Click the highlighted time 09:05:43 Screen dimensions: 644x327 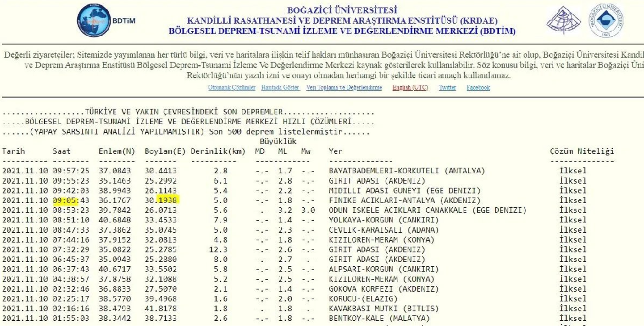point(71,200)
